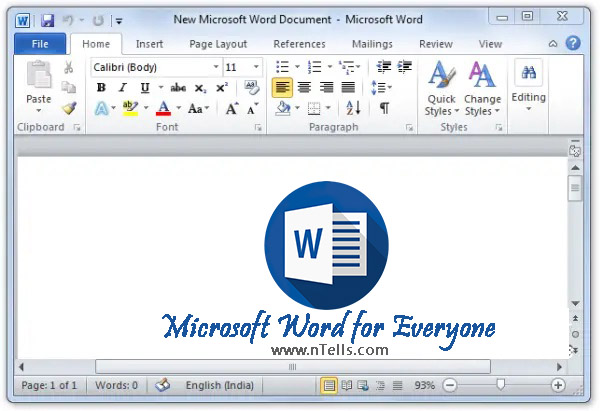The image size is (600, 411).
Task: Toggle Center alignment
Action: tap(304, 88)
